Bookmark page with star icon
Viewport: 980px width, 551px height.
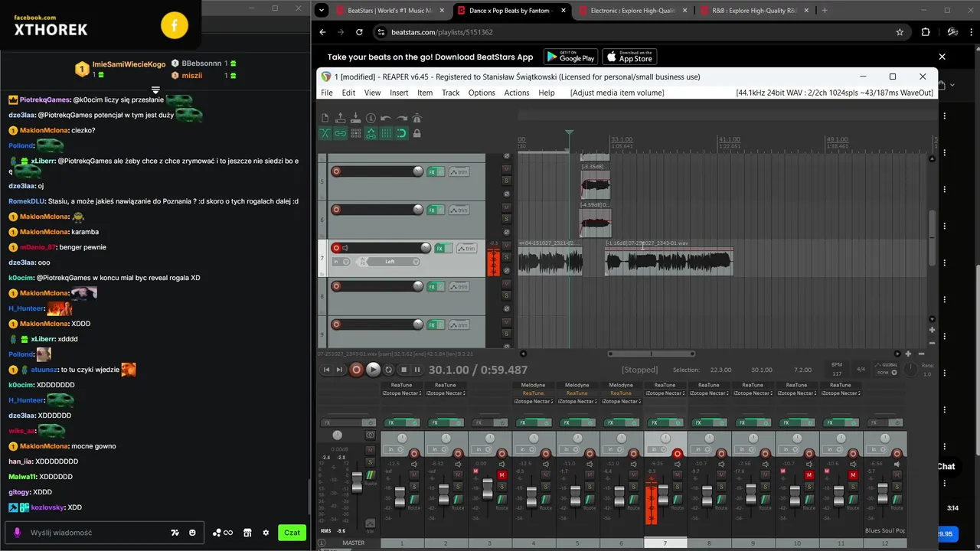pyautogui.click(x=900, y=32)
